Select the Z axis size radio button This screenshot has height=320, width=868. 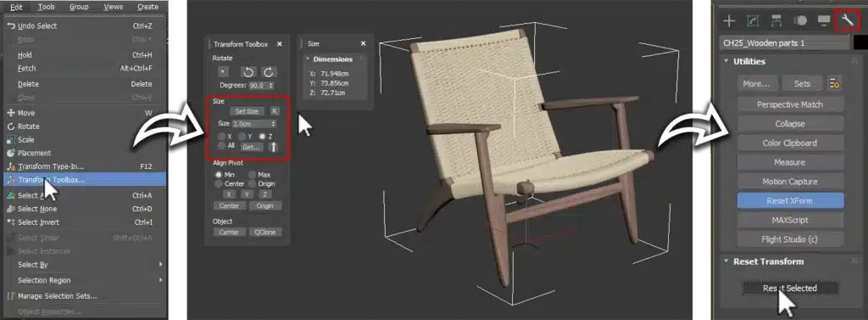click(x=263, y=136)
